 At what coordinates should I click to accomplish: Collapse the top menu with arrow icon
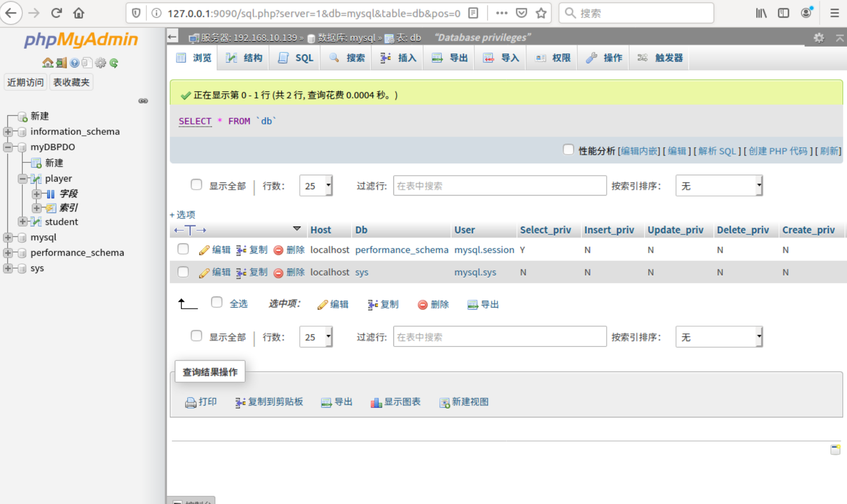840,37
